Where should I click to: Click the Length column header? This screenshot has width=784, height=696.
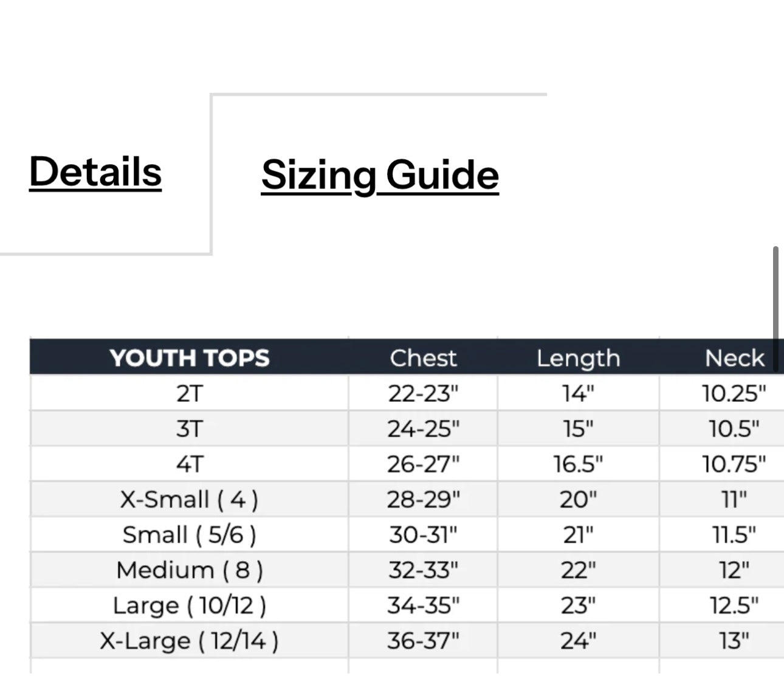coord(577,358)
